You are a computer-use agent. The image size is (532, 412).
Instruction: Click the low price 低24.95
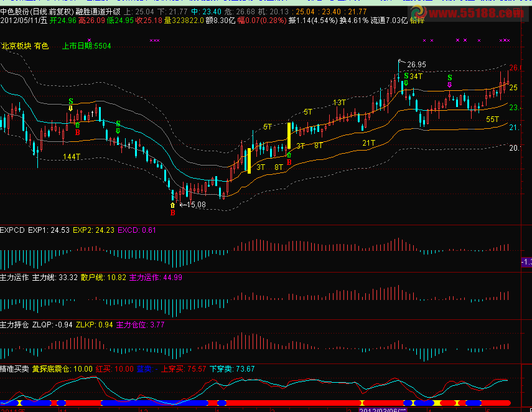pyautogui.click(x=120, y=21)
